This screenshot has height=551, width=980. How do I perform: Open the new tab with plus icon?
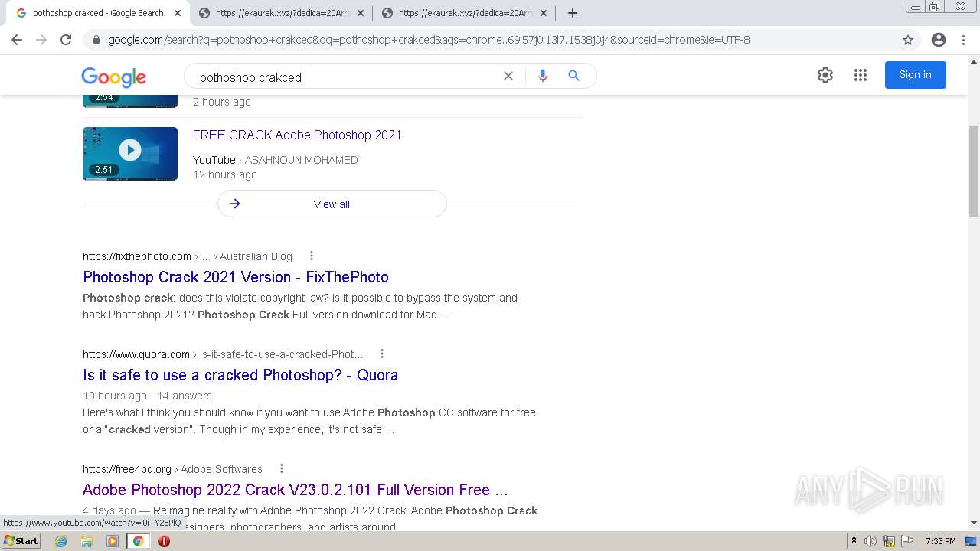(572, 13)
